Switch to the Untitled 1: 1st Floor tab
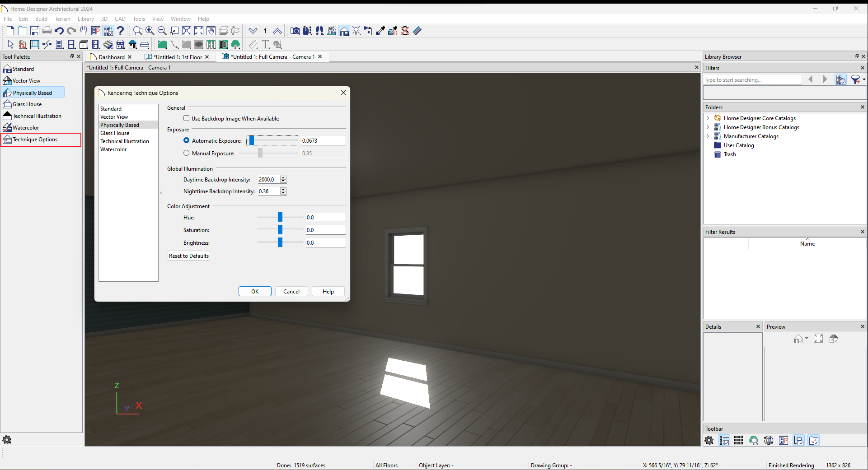 click(177, 57)
